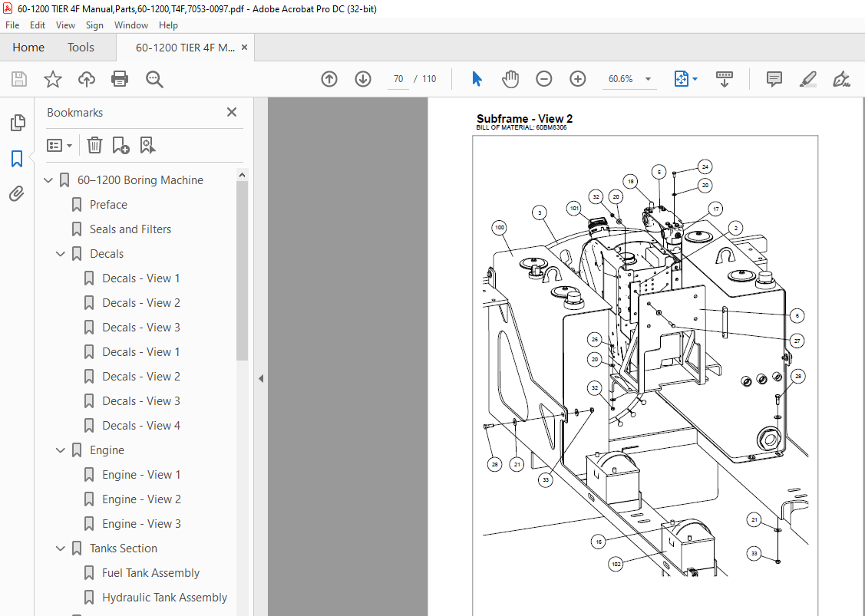Jump to Engine - View 1 bookmark

(x=141, y=474)
